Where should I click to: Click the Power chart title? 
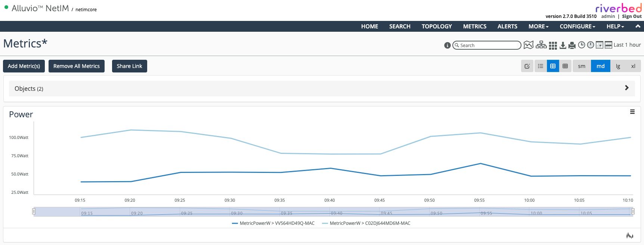[x=21, y=114]
